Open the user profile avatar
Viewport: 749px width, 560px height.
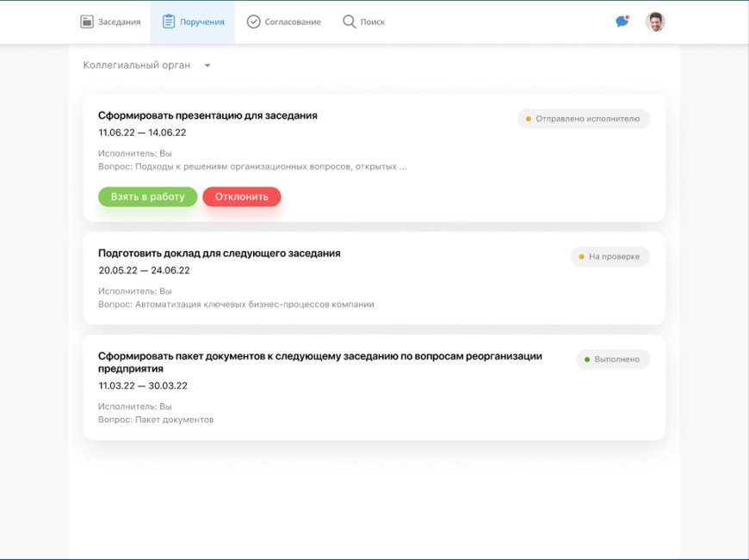point(655,22)
